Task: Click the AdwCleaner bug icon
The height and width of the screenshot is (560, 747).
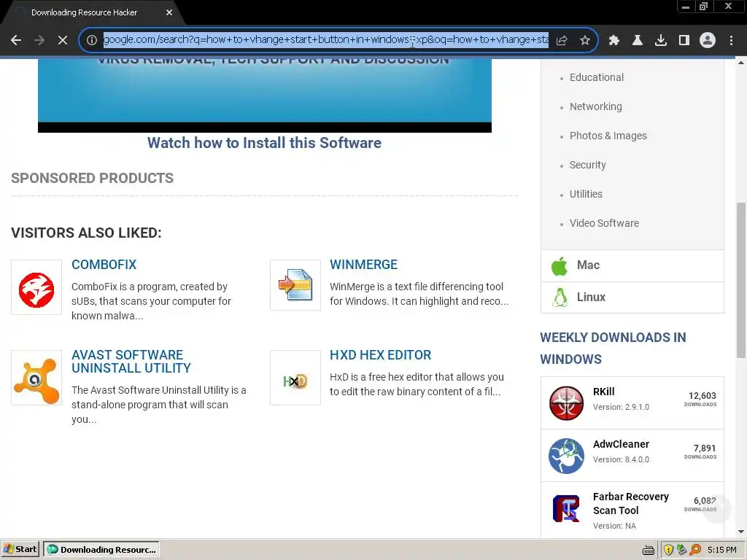Action: [x=566, y=456]
